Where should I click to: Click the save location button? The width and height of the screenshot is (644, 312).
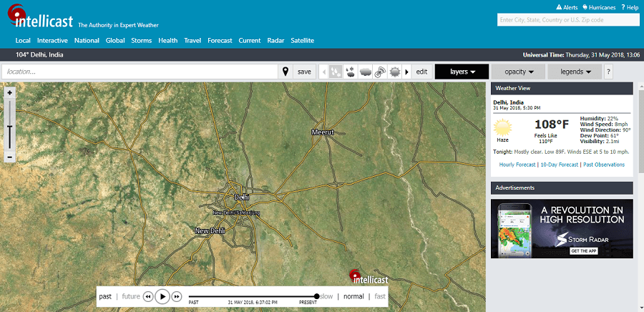pyautogui.click(x=304, y=72)
